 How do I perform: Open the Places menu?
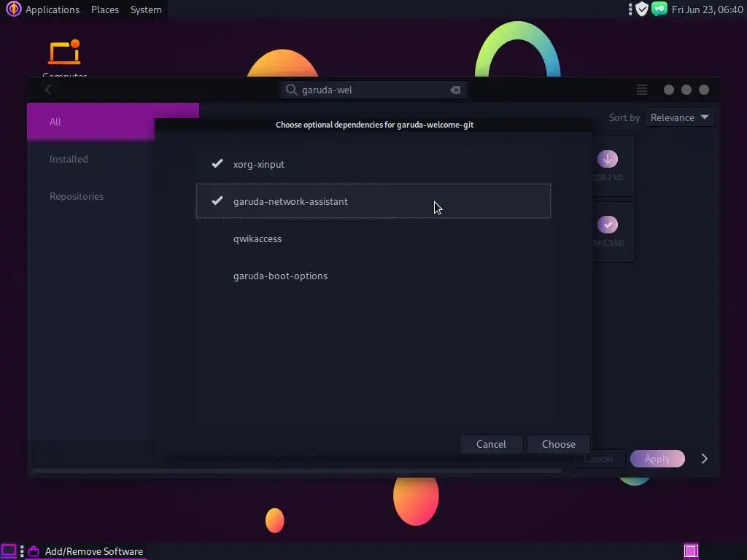coord(105,9)
